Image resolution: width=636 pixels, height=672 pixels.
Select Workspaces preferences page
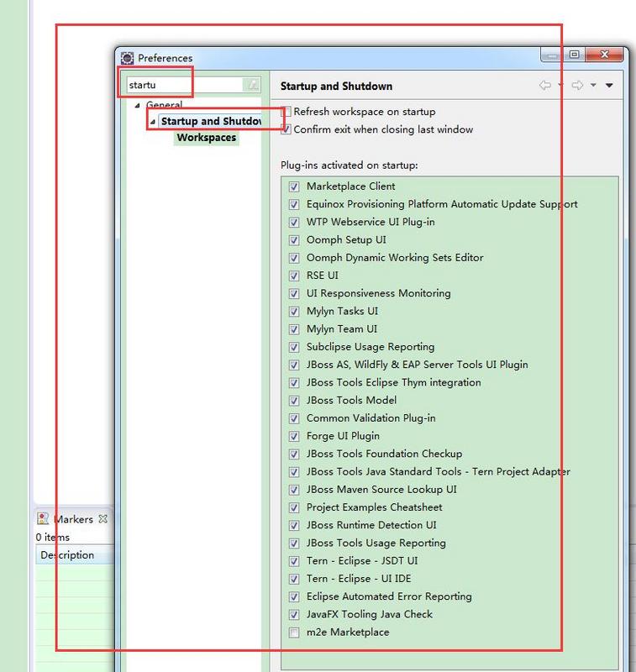[x=207, y=138]
